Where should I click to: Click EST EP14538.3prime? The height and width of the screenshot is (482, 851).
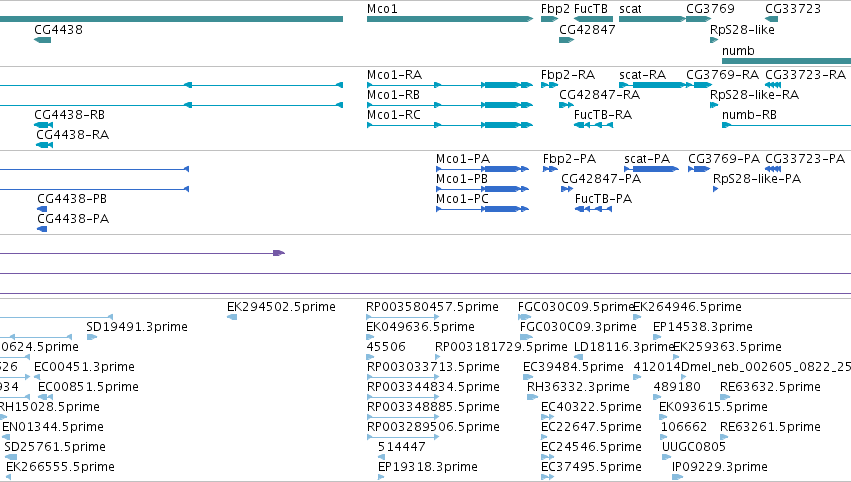703,327
